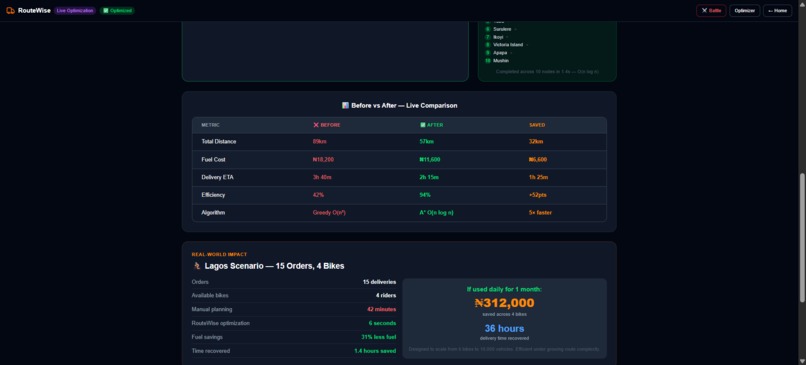The height and width of the screenshot is (365, 806).
Task: Click the 2h 15m ETA value
Action: 429,177
